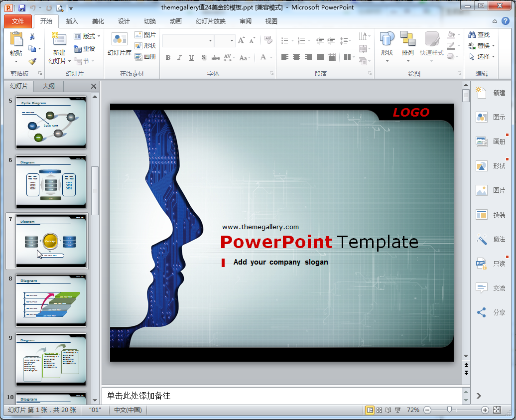Collapse the ribbon with the caret
516x420 pixels.
[x=495, y=21]
